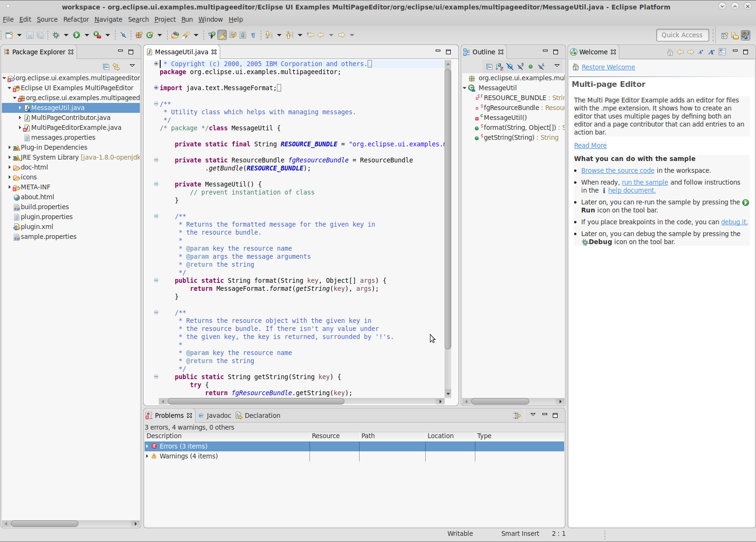Click the editor horizontal scrollbar thumb

click(256, 401)
